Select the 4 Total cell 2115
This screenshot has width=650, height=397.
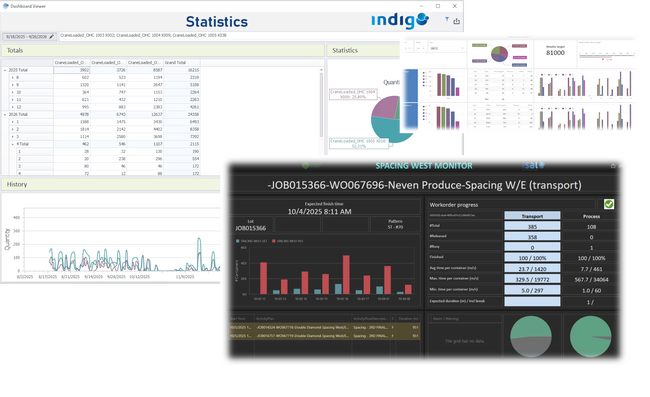tap(182, 144)
